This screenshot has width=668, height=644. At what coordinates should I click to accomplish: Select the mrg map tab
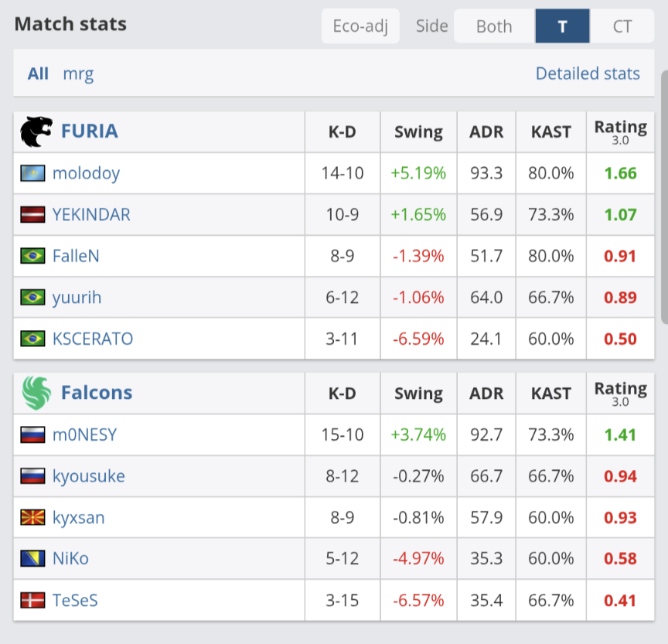tap(78, 74)
